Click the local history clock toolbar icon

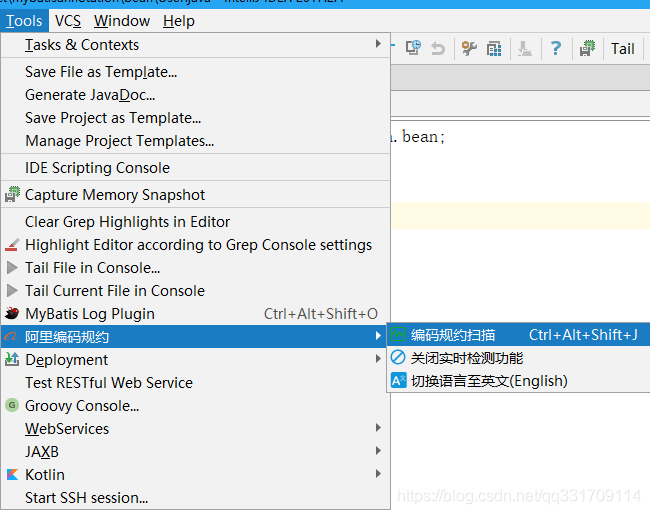pyautogui.click(x=413, y=48)
